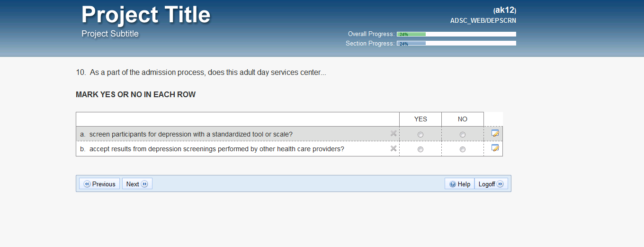
Task: Click the Section Progress bar
Action: coord(456,44)
